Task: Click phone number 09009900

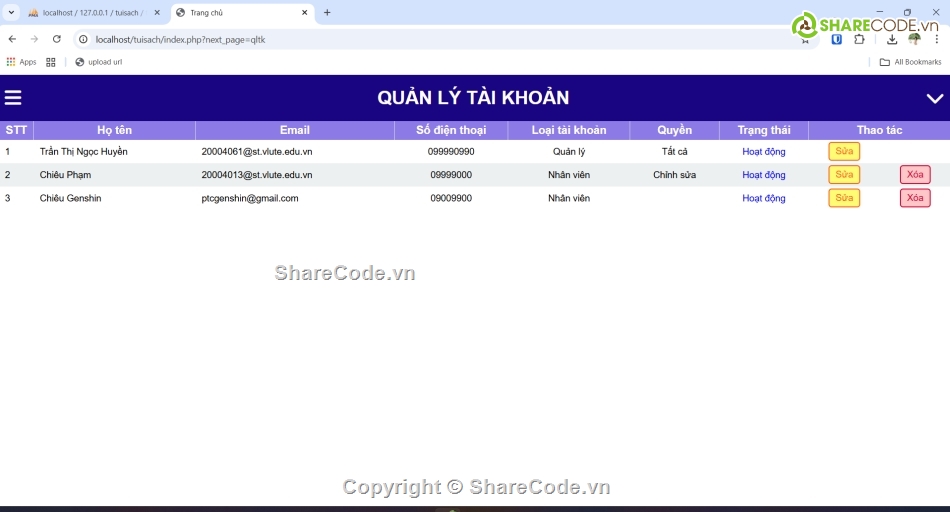Action: point(451,198)
